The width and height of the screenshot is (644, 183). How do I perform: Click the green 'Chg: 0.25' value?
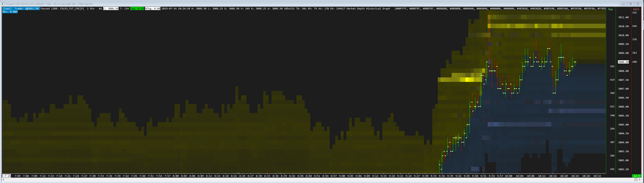[x=137, y=9]
